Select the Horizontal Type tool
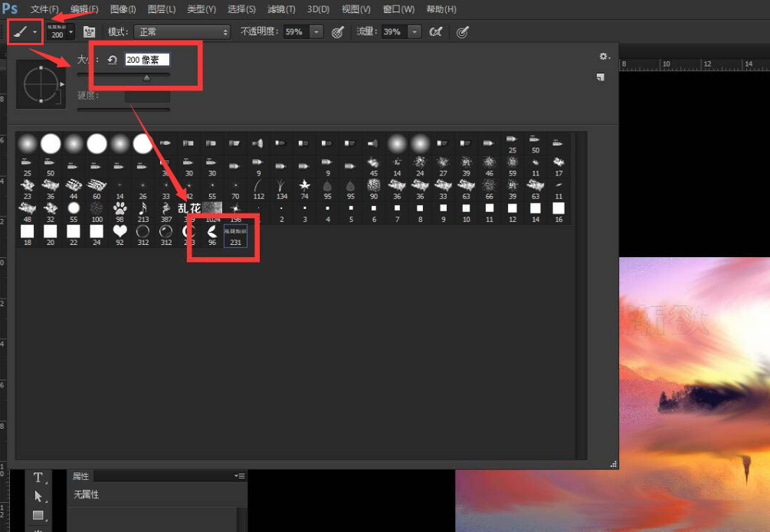Image resolution: width=770 pixels, height=532 pixels. (38, 477)
